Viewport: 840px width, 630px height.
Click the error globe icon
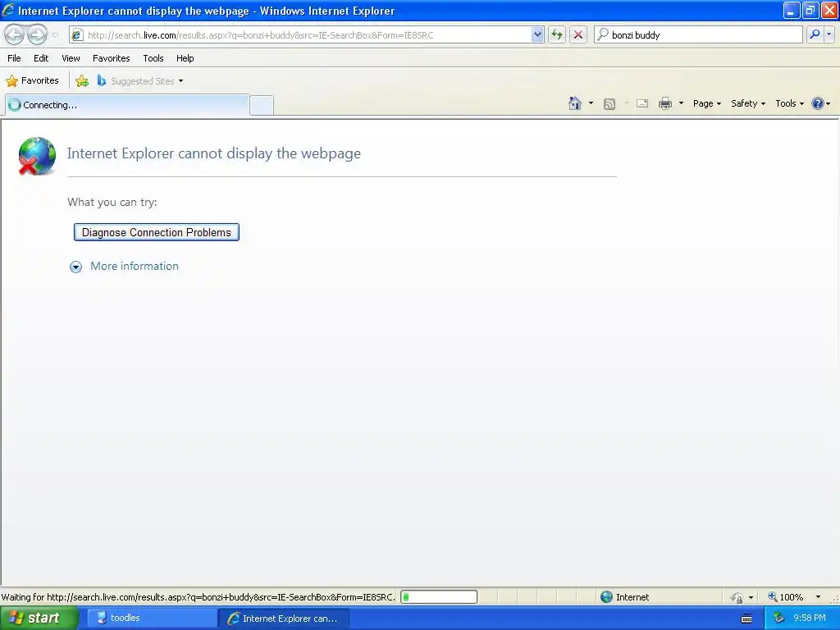(36, 156)
